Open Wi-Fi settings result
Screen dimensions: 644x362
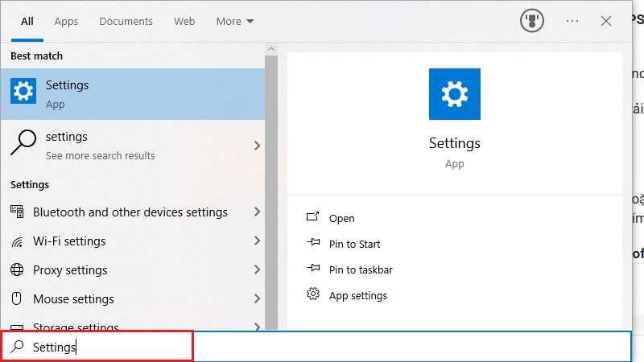[x=133, y=241]
